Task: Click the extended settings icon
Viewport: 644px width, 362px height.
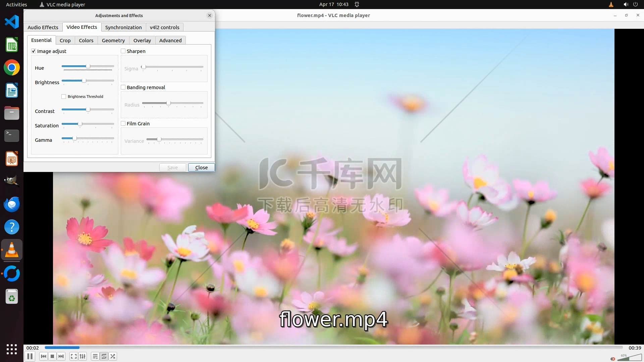Action: tap(83, 356)
